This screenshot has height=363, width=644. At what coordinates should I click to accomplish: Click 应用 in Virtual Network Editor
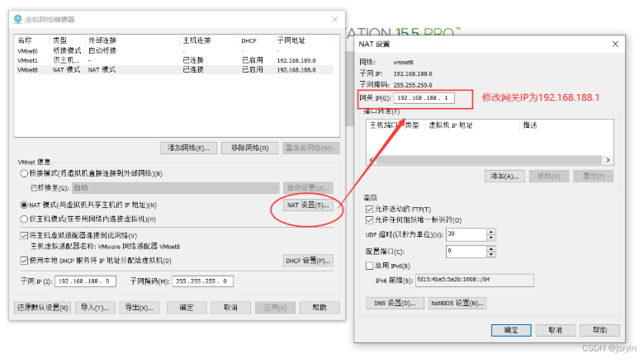275,308
